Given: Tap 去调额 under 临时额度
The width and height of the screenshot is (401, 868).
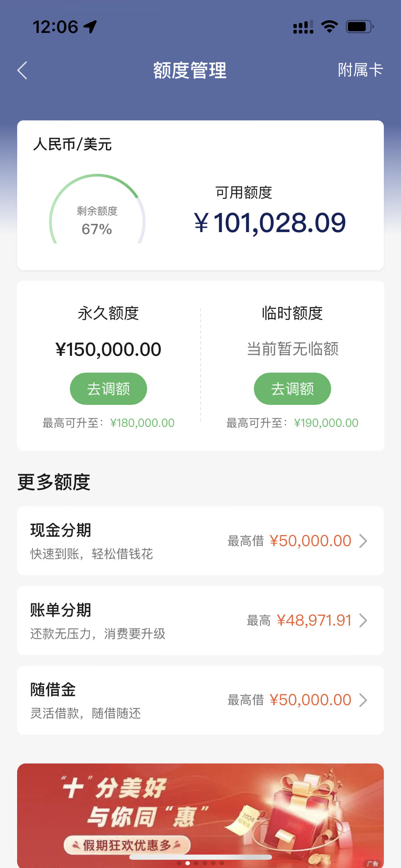Looking at the screenshot, I should click(292, 389).
